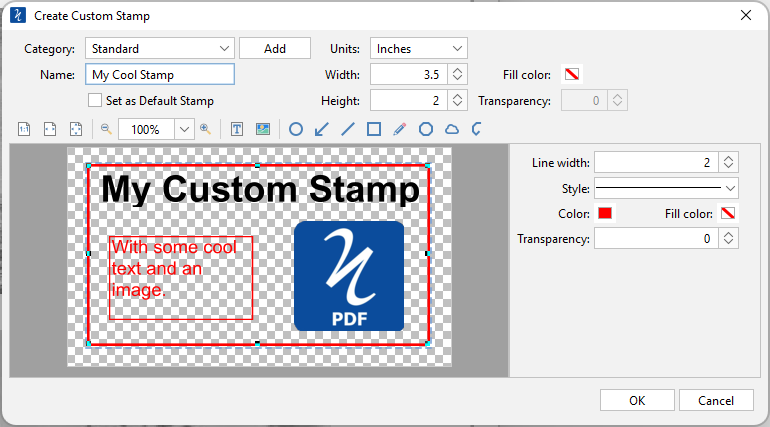Select the Polyline tool
Viewport: 770px width, 427px height.
(x=476, y=129)
